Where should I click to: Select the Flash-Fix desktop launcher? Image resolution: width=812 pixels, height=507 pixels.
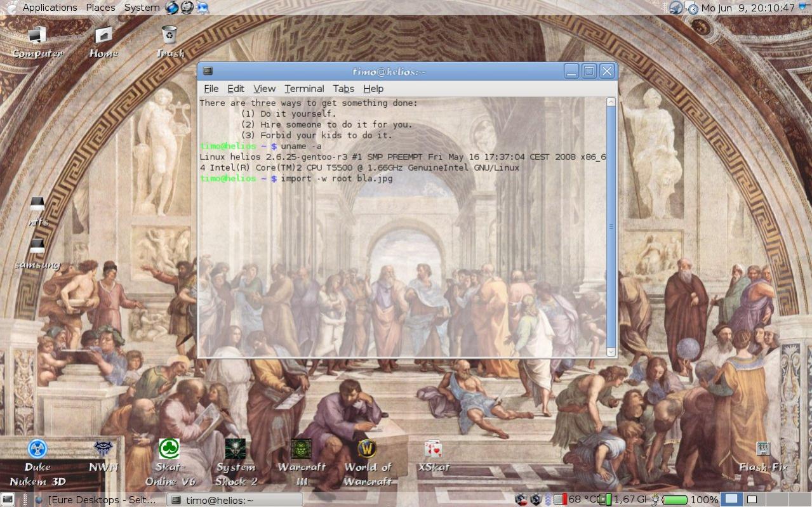763,456
